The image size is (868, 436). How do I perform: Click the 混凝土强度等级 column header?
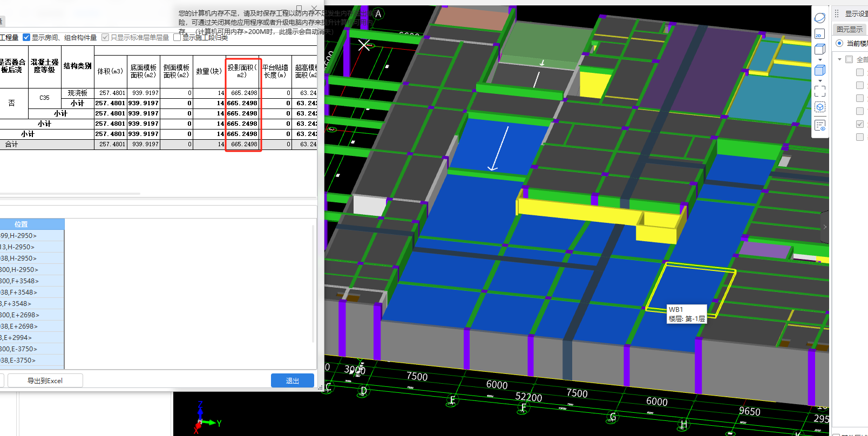[45, 66]
